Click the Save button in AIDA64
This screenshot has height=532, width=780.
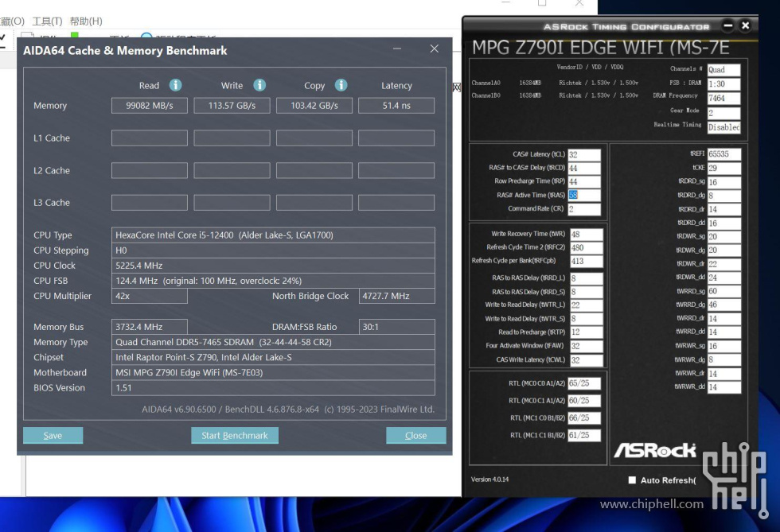(x=53, y=436)
